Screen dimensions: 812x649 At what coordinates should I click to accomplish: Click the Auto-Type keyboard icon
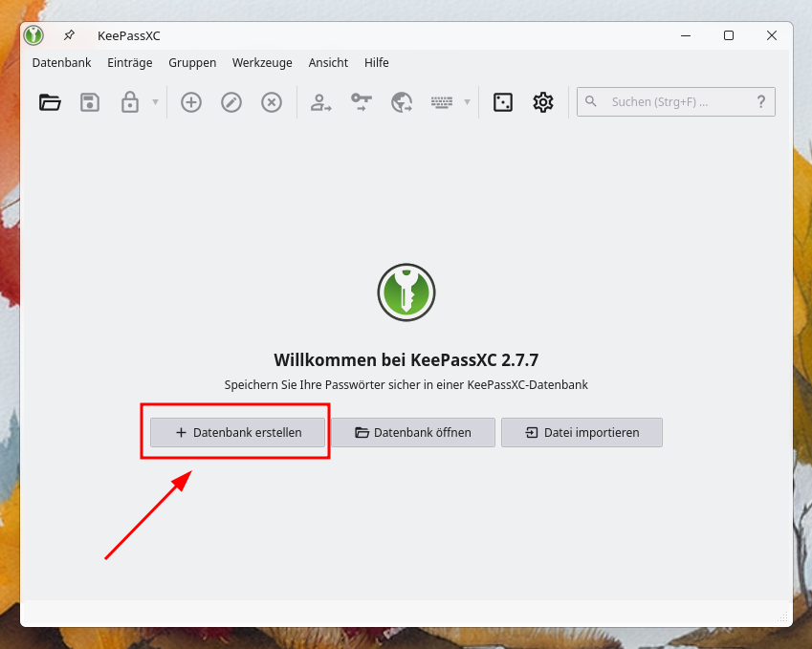(x=442, y=102)
